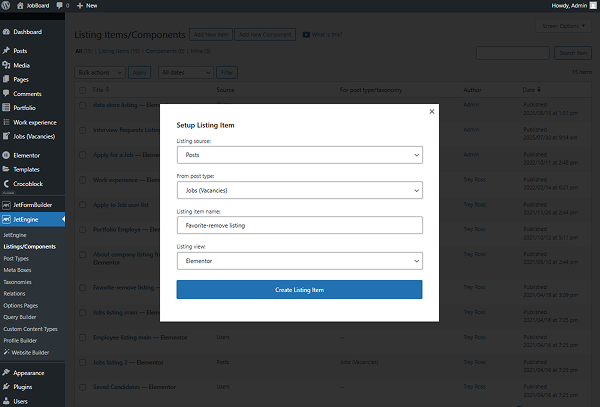Check the Jobs listing 2 row checkbox
This screenshot has height=407, width=600.
[83, 362]
